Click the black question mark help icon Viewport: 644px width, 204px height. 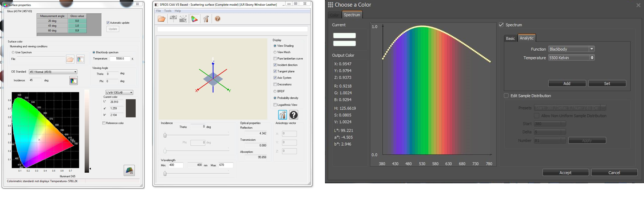294,115
